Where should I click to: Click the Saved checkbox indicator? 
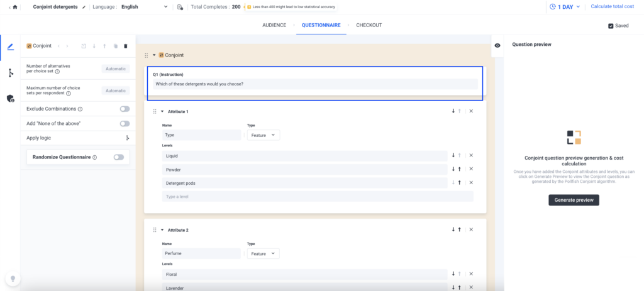(x=611, y=25)
